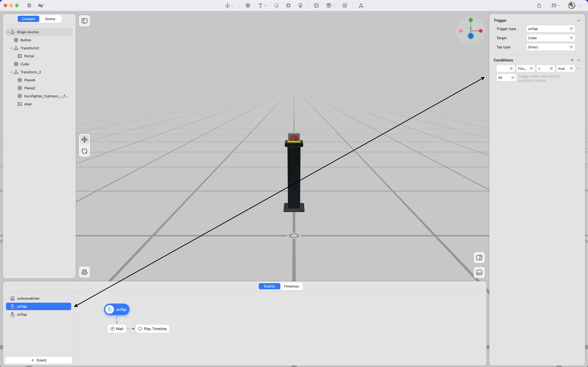The width and height of the screenshot is (588, 367).
Task: Select the rotate view tool
Action: [x=85, y=151]
